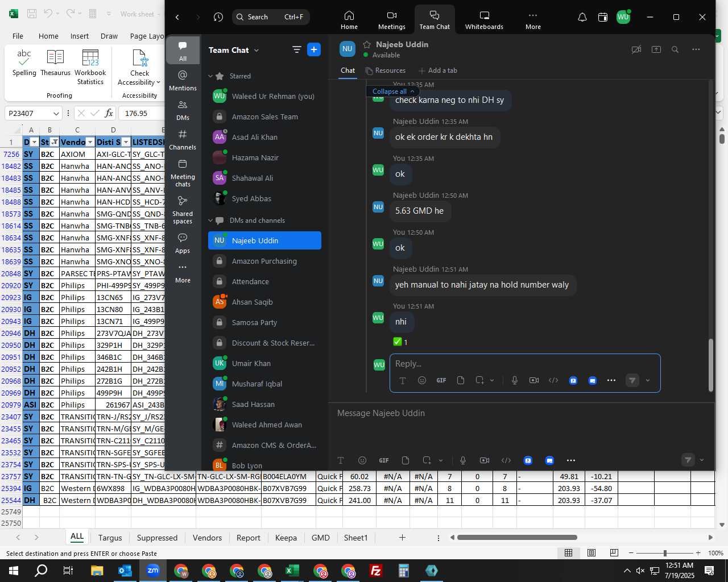
Task: Click the Excel insert function fx icon
Action: point(109,113)
